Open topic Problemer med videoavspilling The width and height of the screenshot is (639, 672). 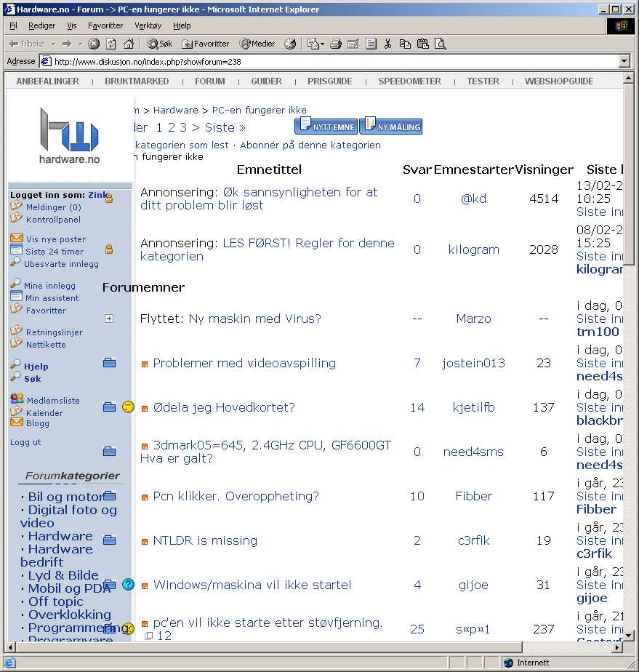[x=244, y=363]
